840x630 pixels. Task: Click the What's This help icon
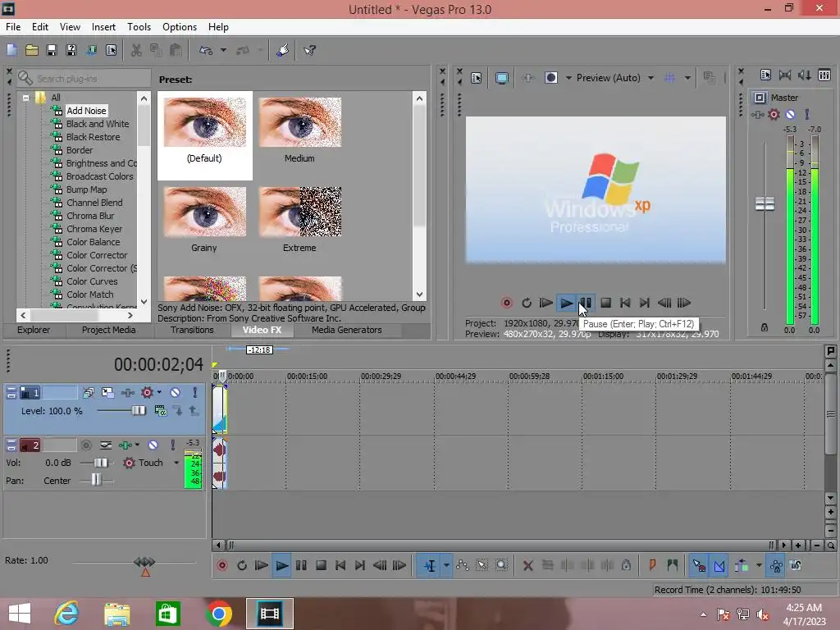click(309, 50)
